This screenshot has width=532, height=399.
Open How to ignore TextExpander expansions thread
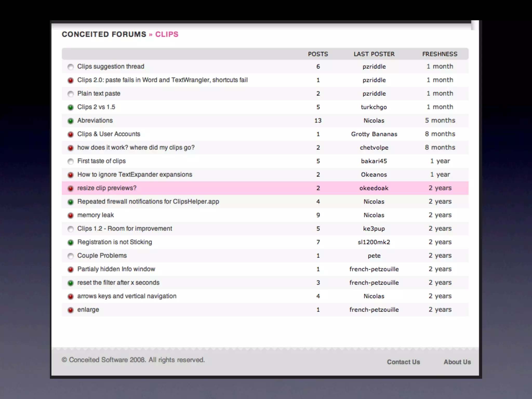(135, 175)
